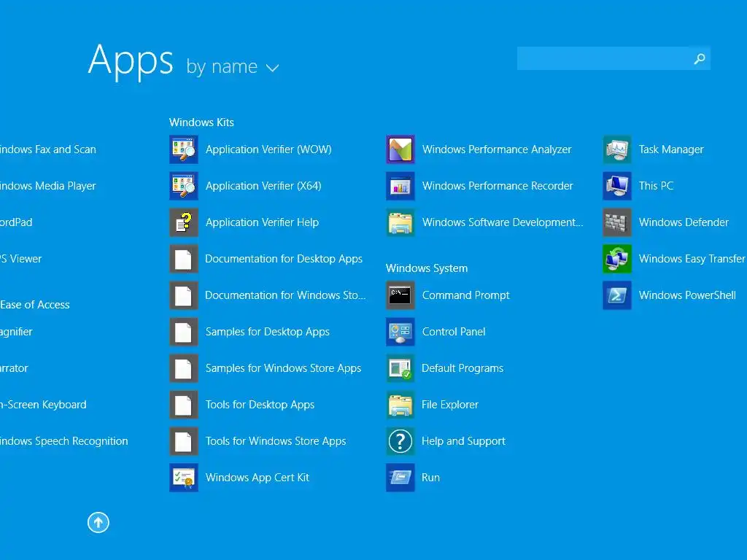Launch Windows Performance Analyzer icon
This screenshot has height=560, width=747.
click(400, 149)
